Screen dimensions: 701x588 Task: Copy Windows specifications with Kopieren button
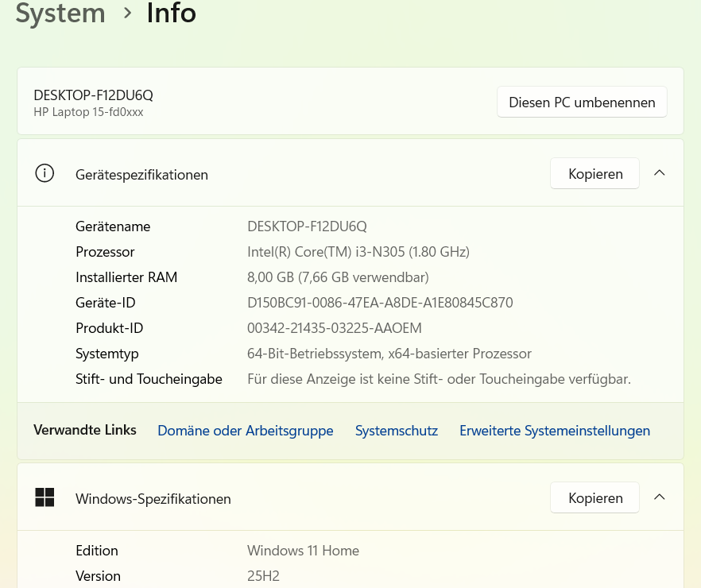coord(595,497)
